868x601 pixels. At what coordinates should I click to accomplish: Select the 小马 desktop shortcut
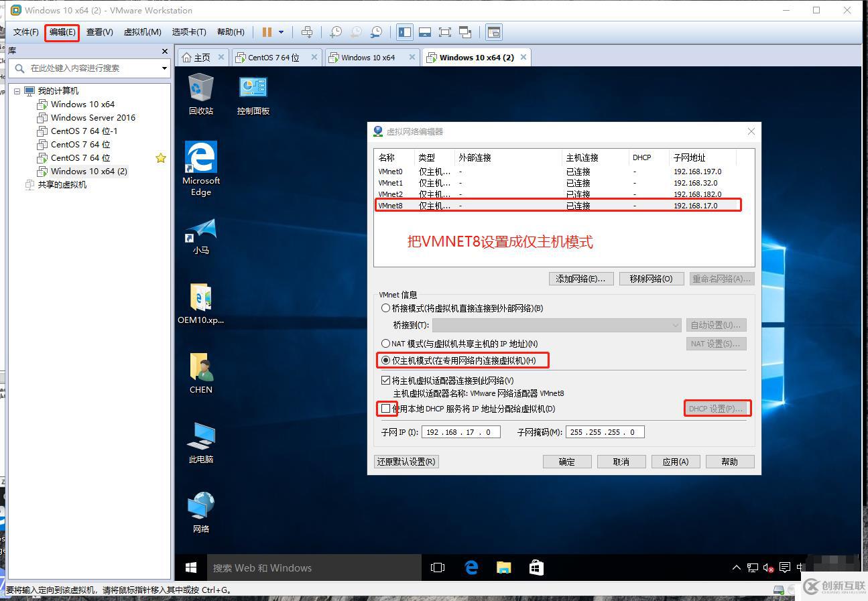201,237
